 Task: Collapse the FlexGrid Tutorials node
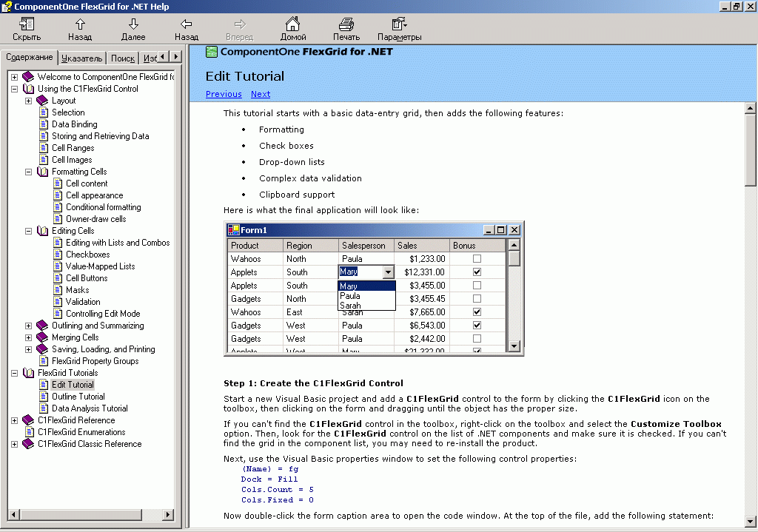pos(15,373)
